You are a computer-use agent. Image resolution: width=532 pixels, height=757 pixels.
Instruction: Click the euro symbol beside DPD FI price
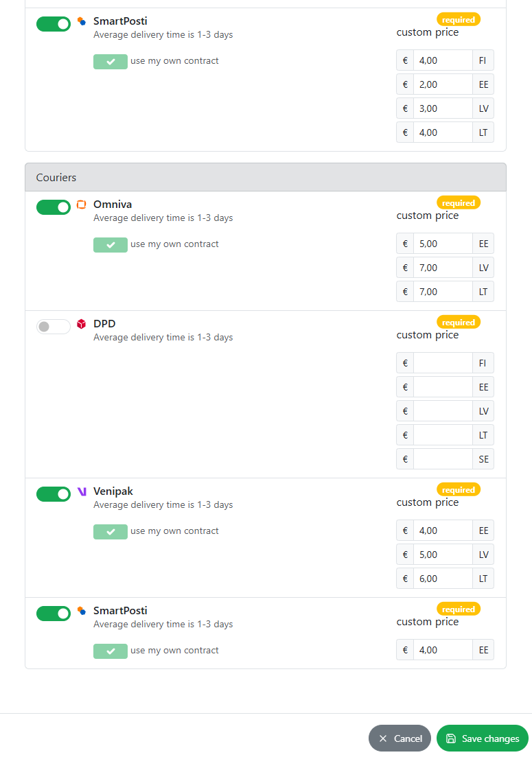coord(405,363)
